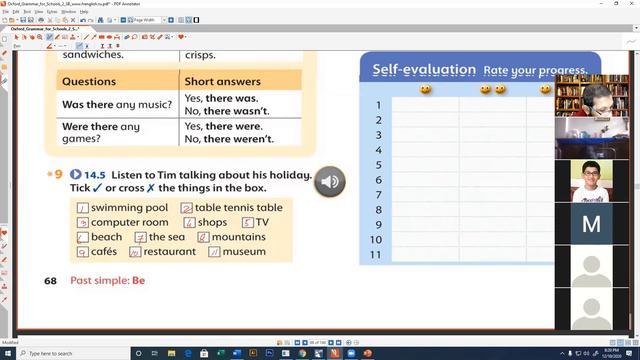640x360 pixels.
Task: Go to the first page button
Action: pos(298,342)
